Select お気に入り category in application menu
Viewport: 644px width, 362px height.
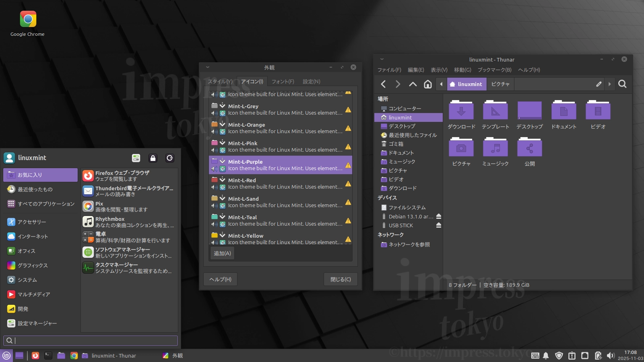(40, 175)
